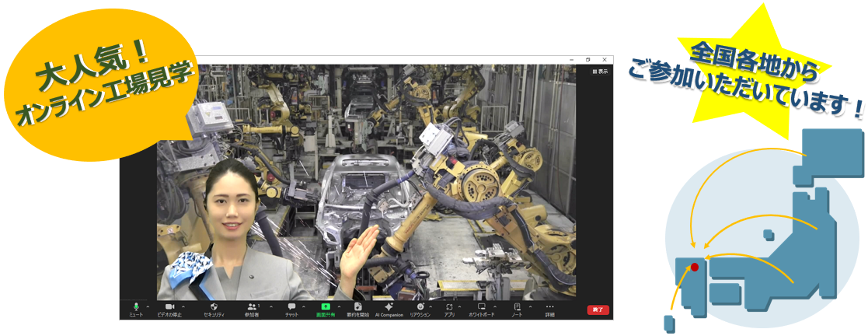
Task: Open the 表示 view layout menu
Action: [x=601, y=71]
